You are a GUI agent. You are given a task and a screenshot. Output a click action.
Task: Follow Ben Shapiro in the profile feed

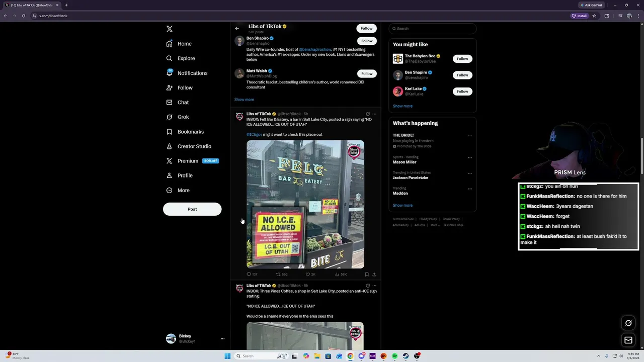pos(367,41)
